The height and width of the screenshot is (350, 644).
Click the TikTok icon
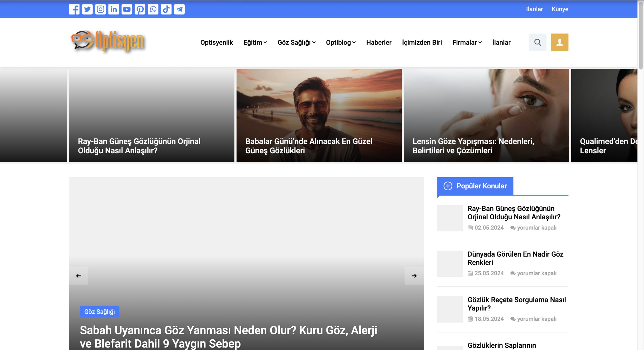(x=166, y=9)
